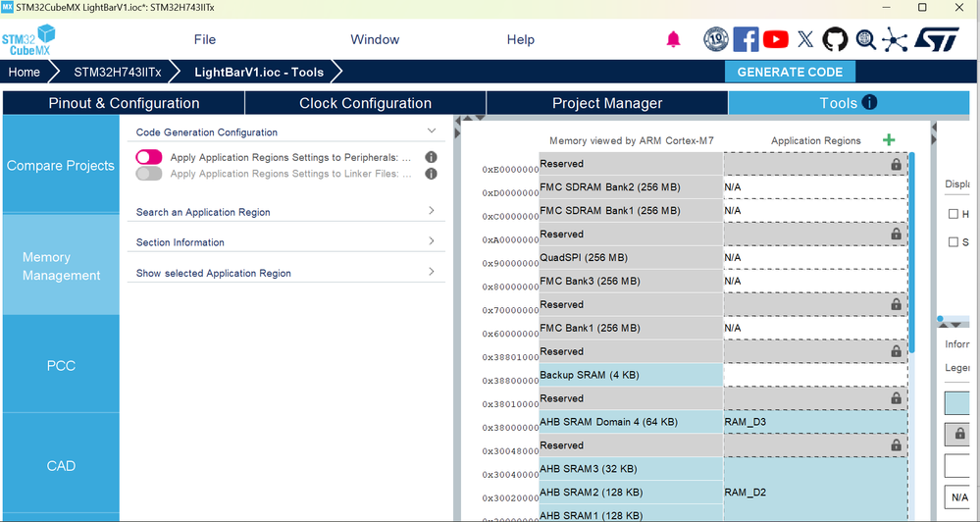Open the File menu
The image size is (980, 522).
pos(204,39)
